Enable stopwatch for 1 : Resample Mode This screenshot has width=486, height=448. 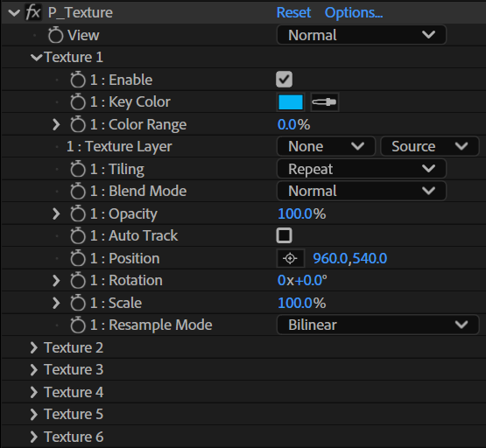(77, 325)
